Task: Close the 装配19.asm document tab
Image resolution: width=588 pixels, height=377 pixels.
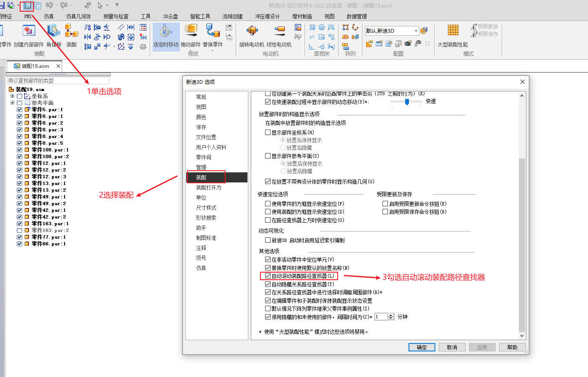Action: point(58,66)
